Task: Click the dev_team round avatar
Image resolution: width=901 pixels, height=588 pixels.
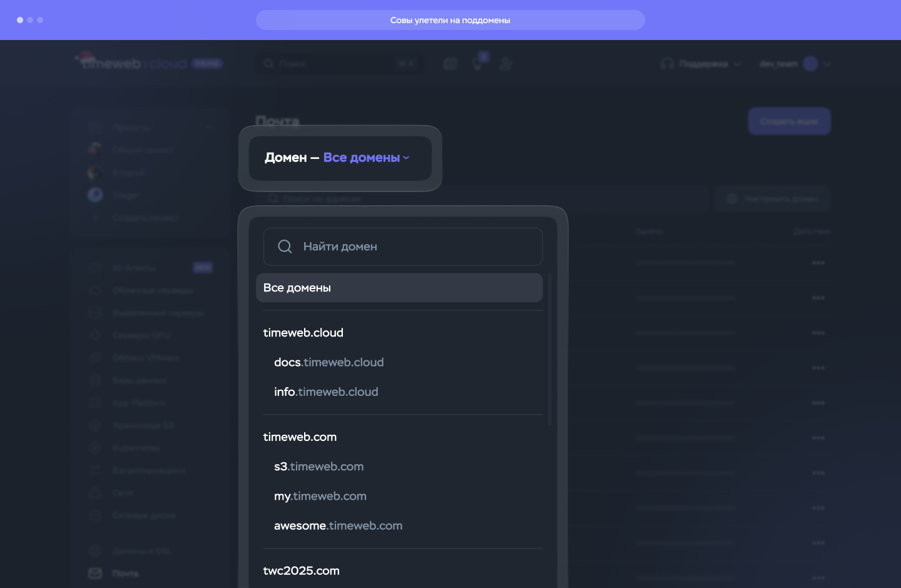Action: coord(810,64)
